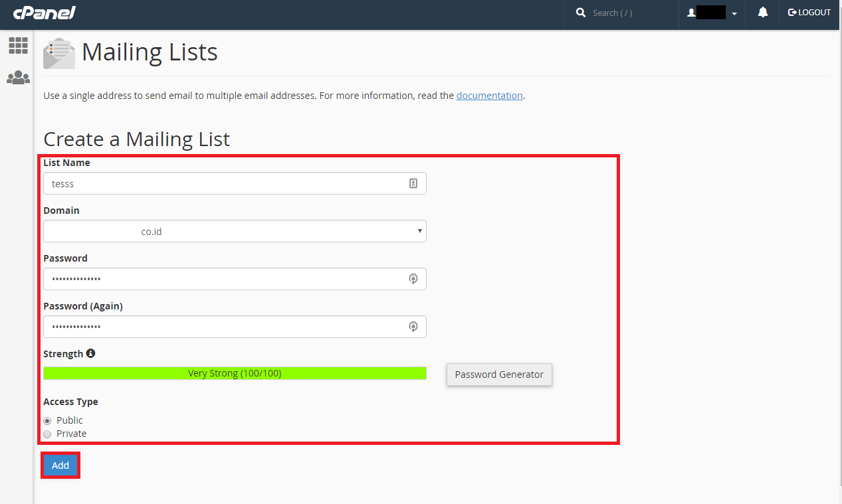The image size is (842, 504).
Task: Click the contact card icon in List Name
Action: (413, 184)
